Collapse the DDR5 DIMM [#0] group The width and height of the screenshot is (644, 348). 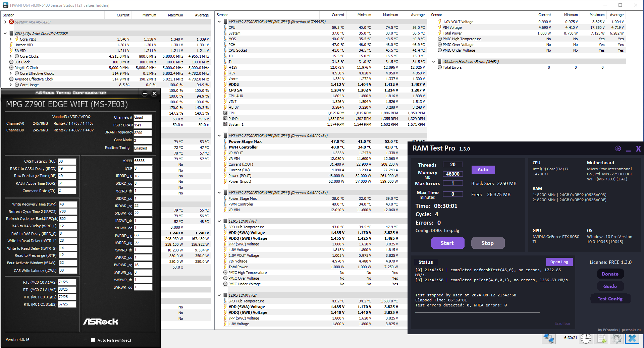[219, 221]
